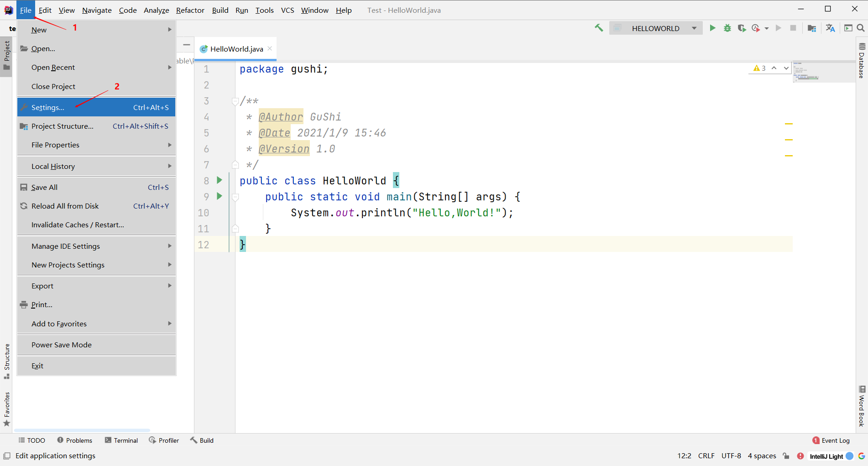The width and height of the screenshot is (868, 466).
Task: Open the Database side panel
Action: [862, 61]
